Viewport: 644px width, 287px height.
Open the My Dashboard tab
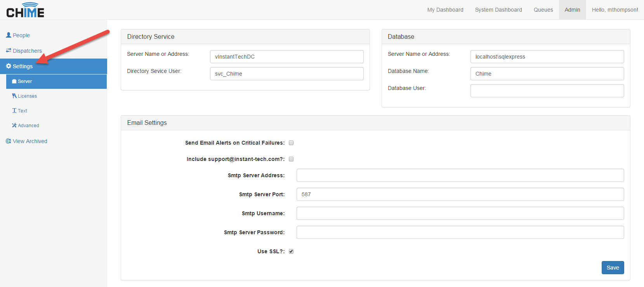[x=445, y=10]
